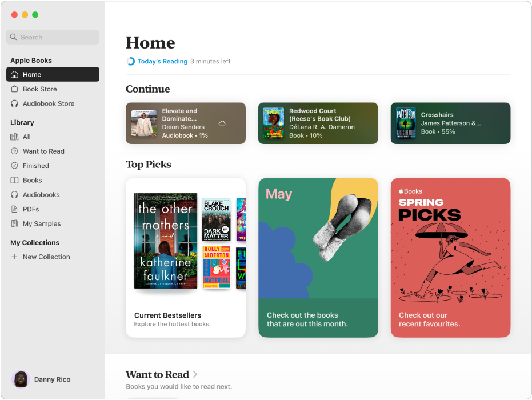This screenshot has width=532, height=400.
Task: Click the Search field
Action: click(x=53, y=37)
